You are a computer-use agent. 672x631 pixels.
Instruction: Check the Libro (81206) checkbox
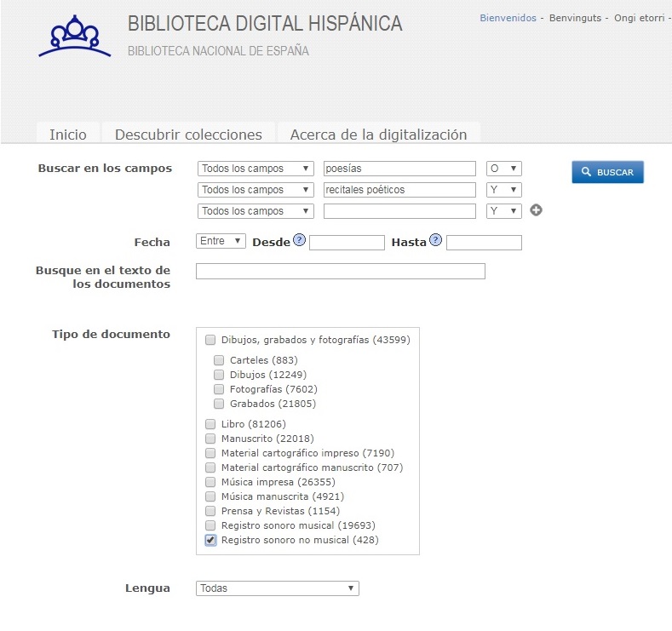tap(210, 424)
